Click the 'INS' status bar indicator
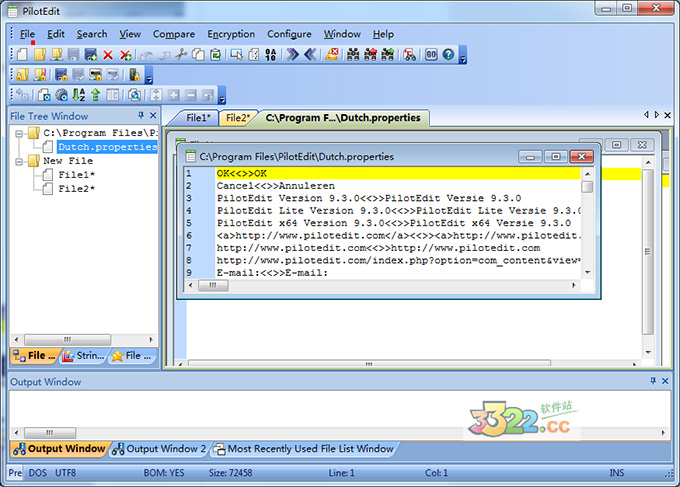 [x=617, y=473]
